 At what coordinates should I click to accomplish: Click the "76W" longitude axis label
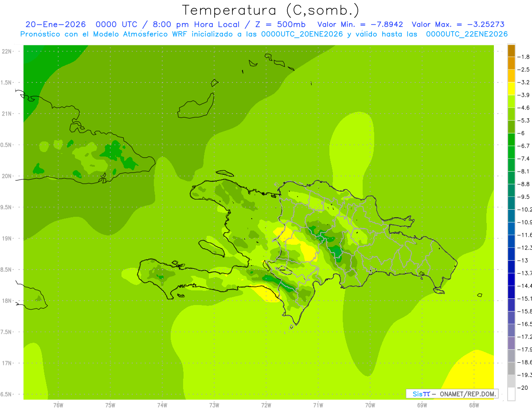(x=58, y=405)
